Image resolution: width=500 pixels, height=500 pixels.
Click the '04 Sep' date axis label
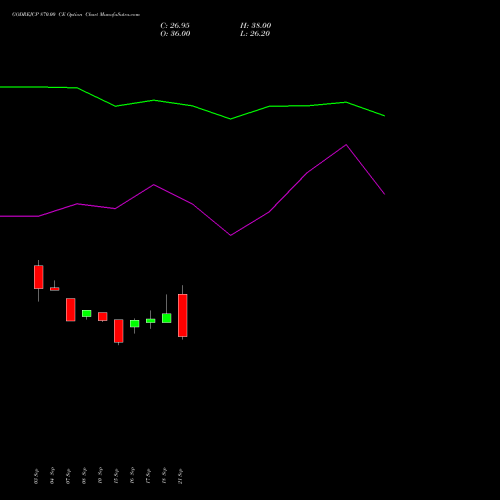point(52,476)
